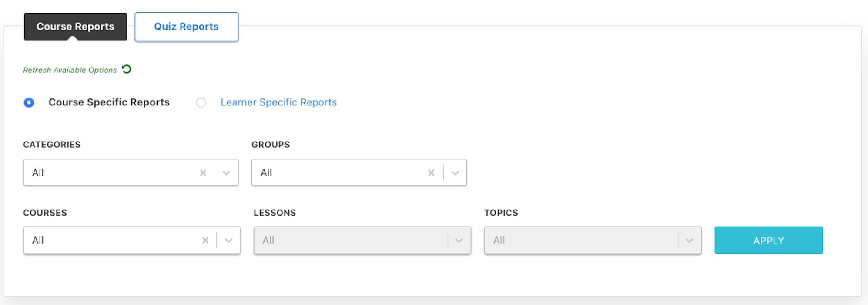Viewport: 868px width, 305px height.
Task: Expand the Categories dropdown arrow
Action: [226, 173]
